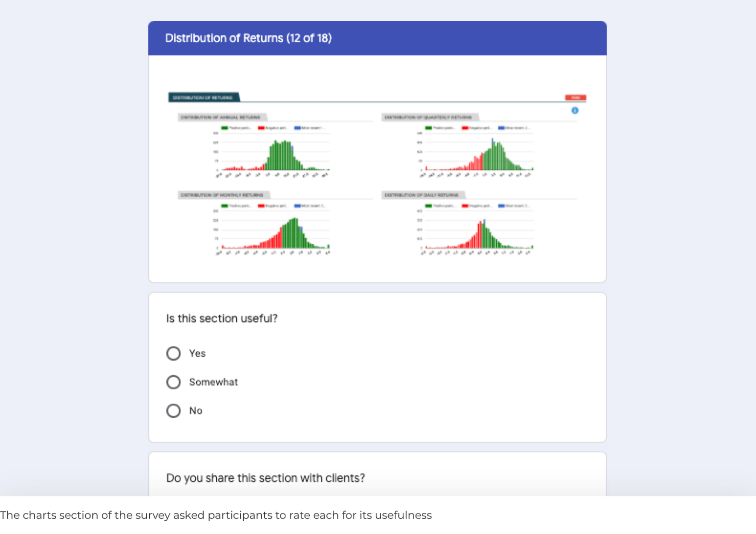Image resolution: width=756 pixels, height=534 pixels.
Task: Click red legend swatch in monthly chart
Action: pyautogui.click(x=261, y=206)
